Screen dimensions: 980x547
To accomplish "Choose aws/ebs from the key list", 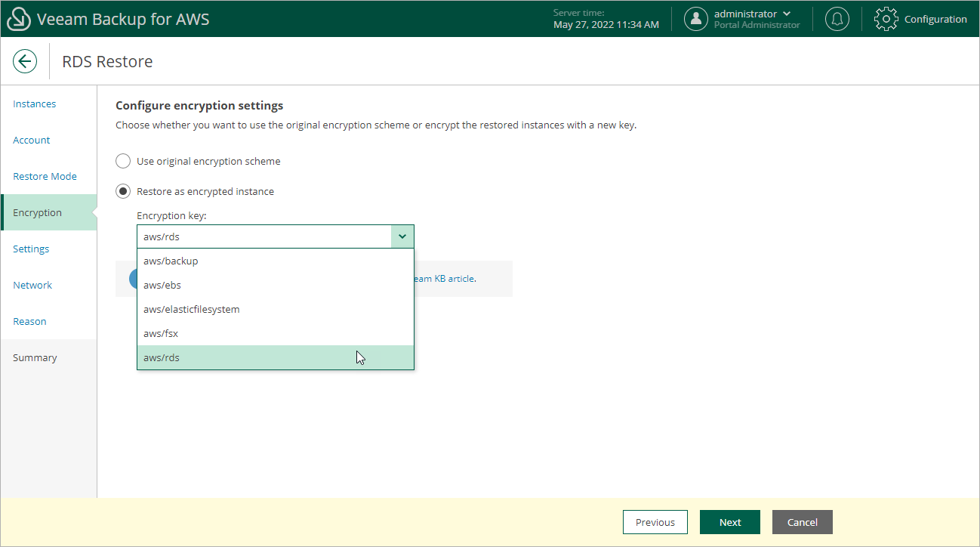I will pyautogui.click(x=276, y=285).
